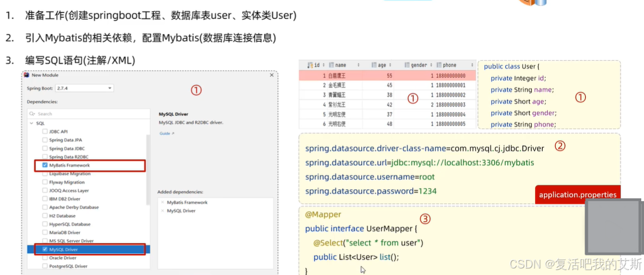The width and height of the screenshot is (644, 275).
Task: Click the search magnifier icon in Dependencies
Action: [32, 114]
